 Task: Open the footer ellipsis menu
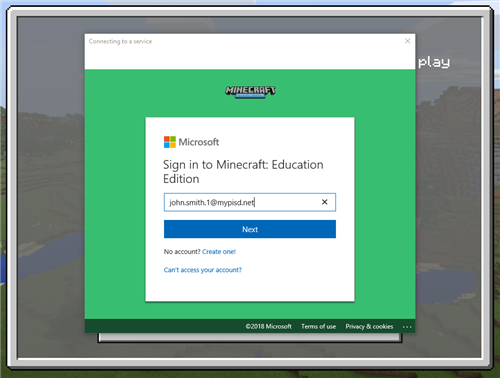coord(407,327)
